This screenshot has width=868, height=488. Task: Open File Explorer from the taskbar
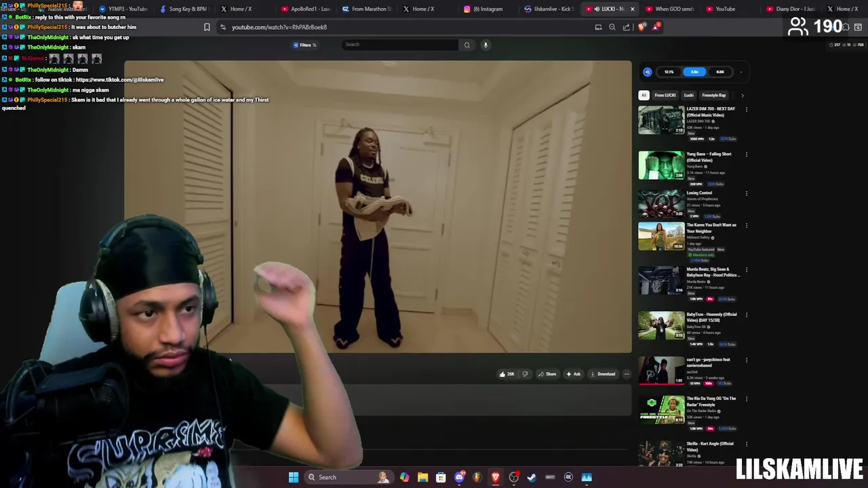coord(422,477)
